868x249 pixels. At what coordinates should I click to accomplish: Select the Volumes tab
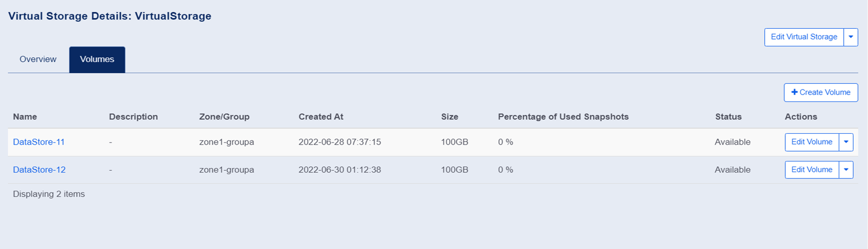click(x=97, y=59)
